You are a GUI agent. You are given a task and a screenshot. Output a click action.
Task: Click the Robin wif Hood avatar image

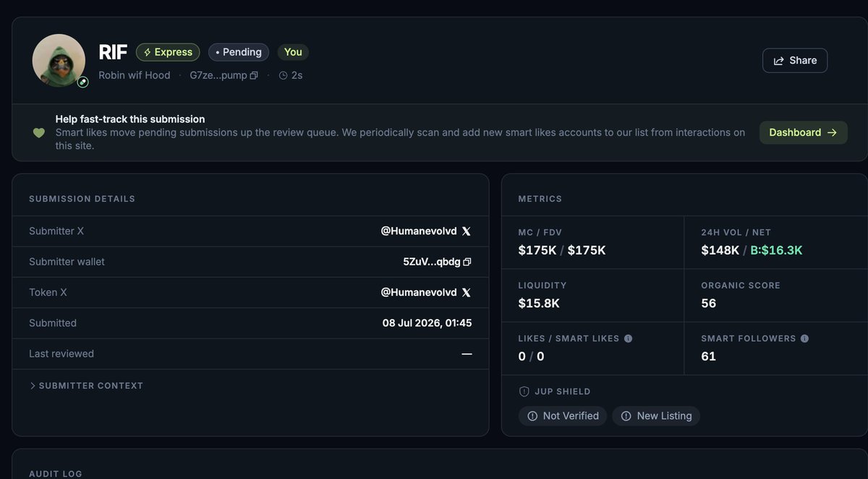59,61
